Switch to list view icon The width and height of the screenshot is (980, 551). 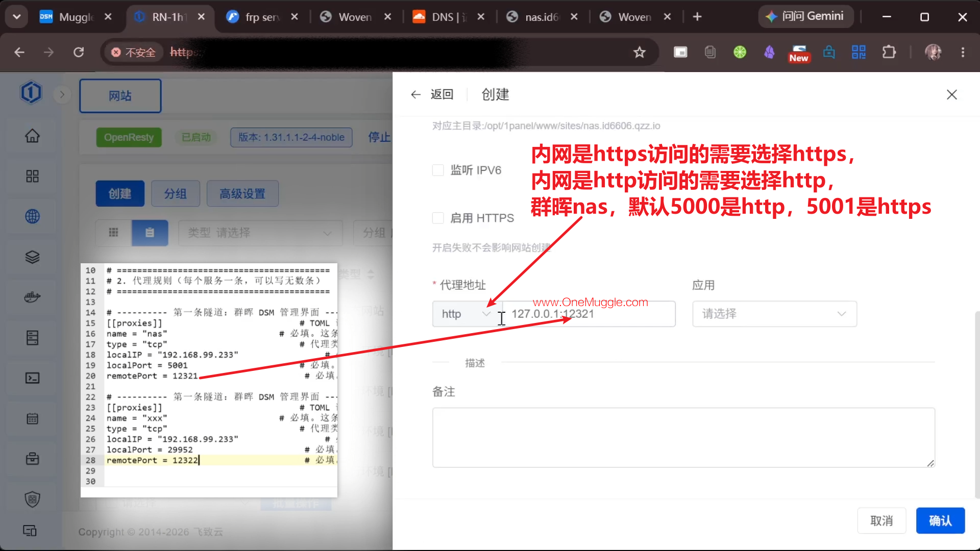tap(150, 233)
